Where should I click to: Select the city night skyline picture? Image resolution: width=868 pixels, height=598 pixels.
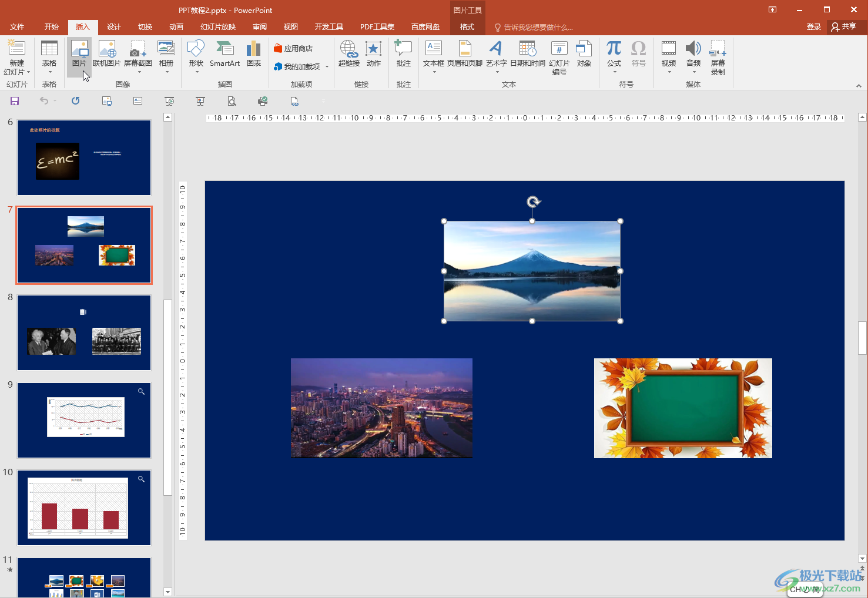381,408
